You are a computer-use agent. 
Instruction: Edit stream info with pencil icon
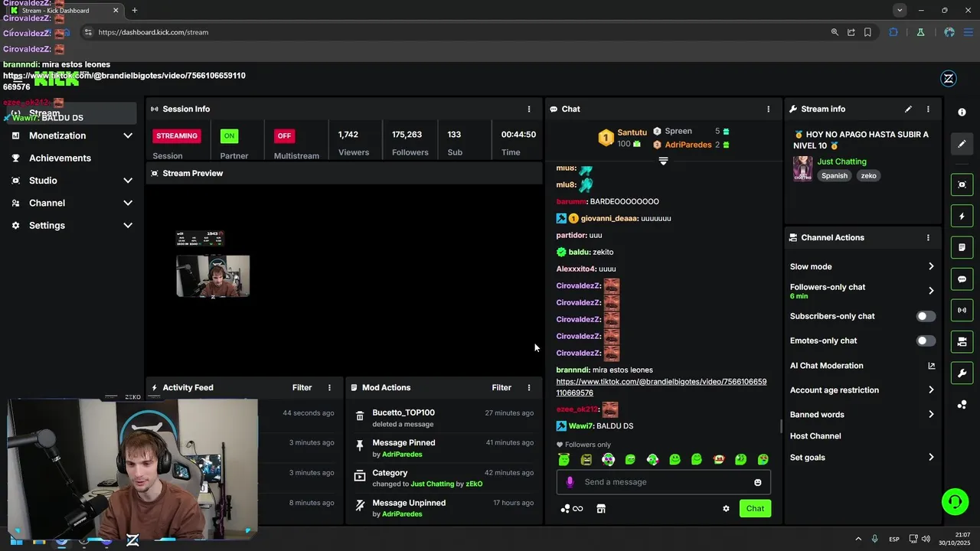[x=908, y=109]
